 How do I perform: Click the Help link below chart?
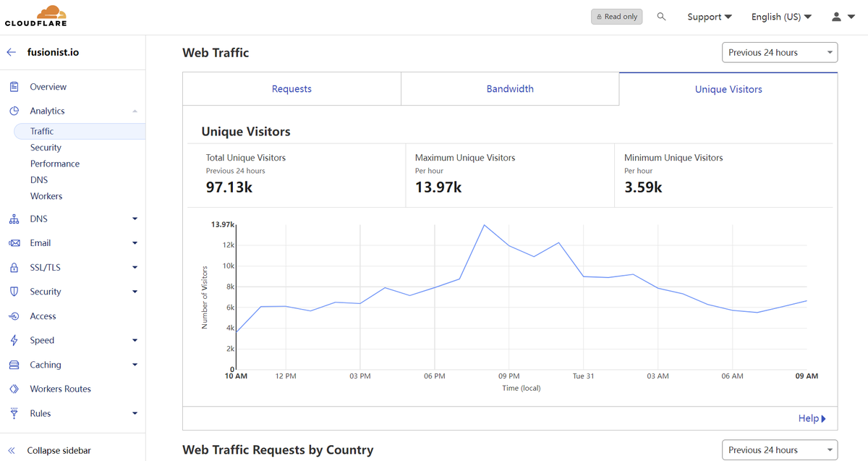pos(812,418)
